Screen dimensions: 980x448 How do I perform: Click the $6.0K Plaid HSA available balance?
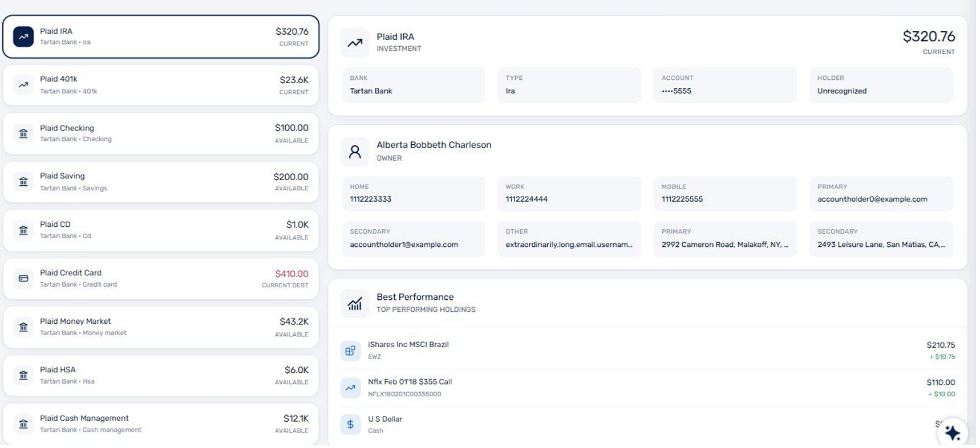point(297,370)
